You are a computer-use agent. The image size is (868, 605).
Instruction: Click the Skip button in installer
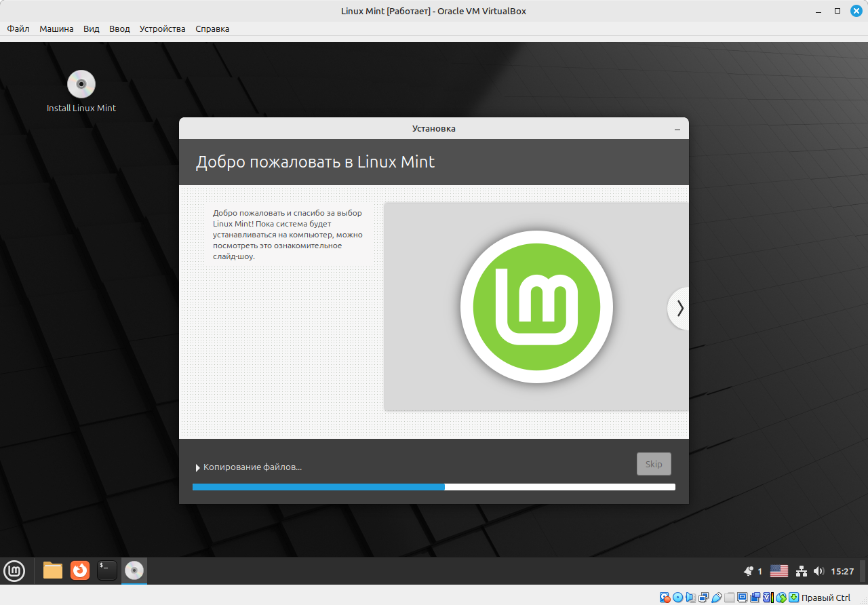(x=654, y=464)
